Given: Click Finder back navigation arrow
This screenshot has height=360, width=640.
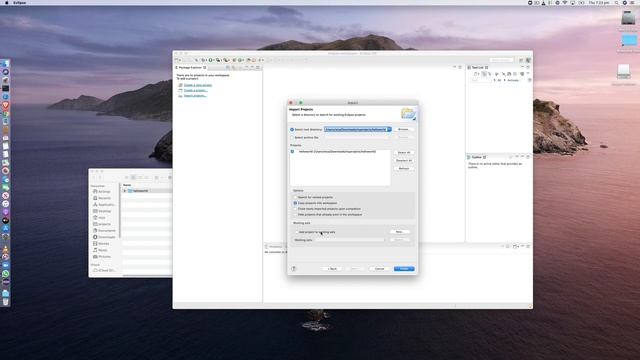Looking at the screenshot, I should 94,178.
